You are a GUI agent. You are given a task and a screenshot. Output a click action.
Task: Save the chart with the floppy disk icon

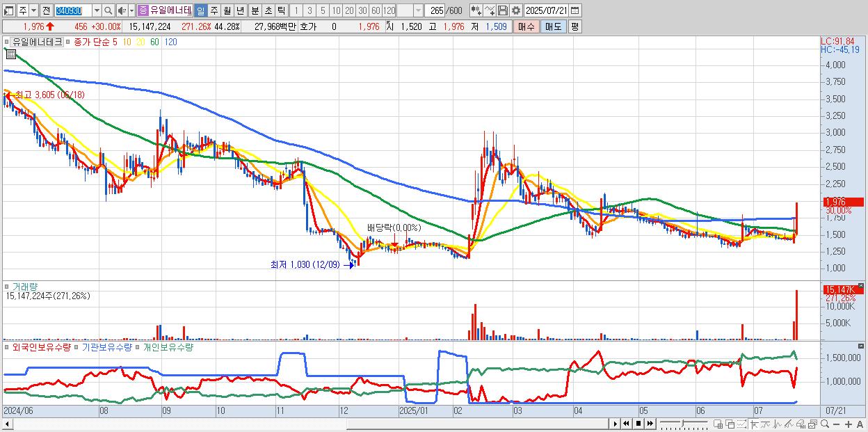pos(503,10)
